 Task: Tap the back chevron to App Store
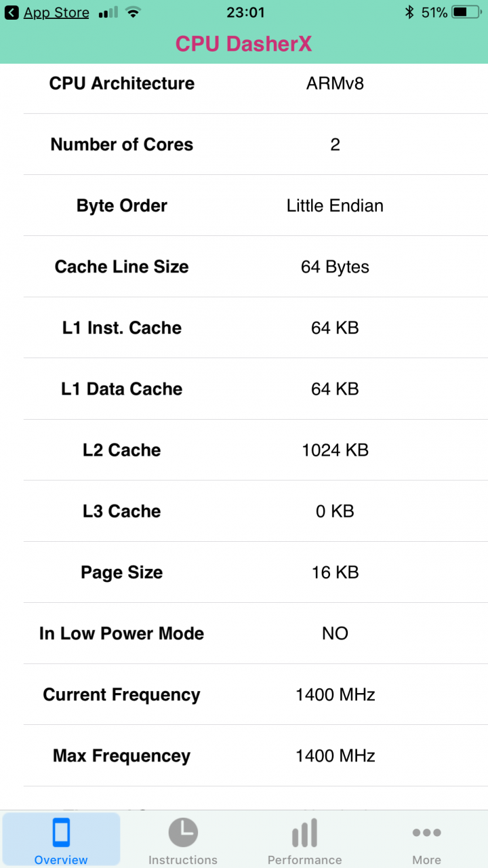click(12, 12)
